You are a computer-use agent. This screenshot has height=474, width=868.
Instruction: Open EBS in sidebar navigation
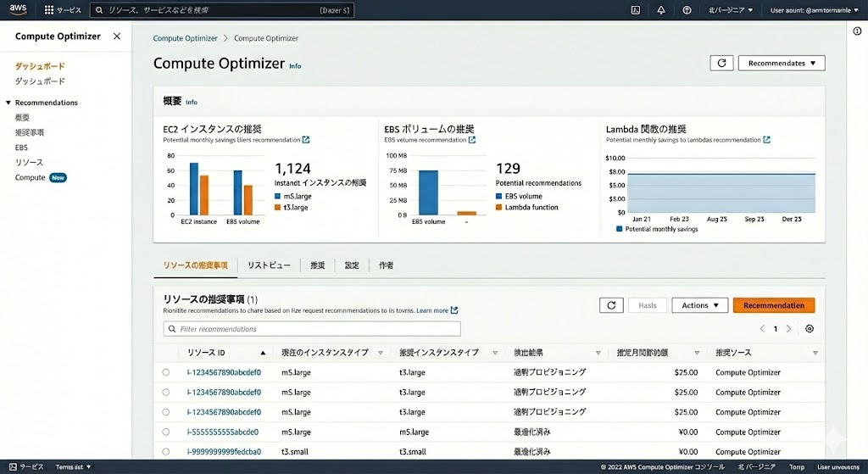pyautogui.click(x=21, y=148)
